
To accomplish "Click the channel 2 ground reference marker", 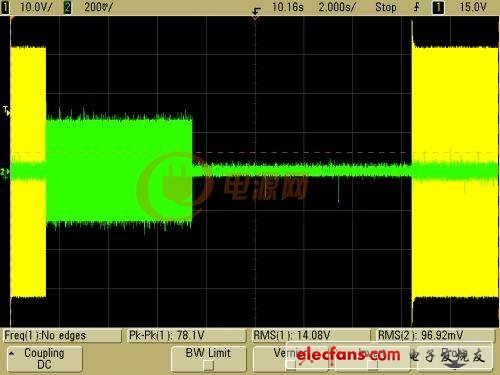I will coord(5,173).
